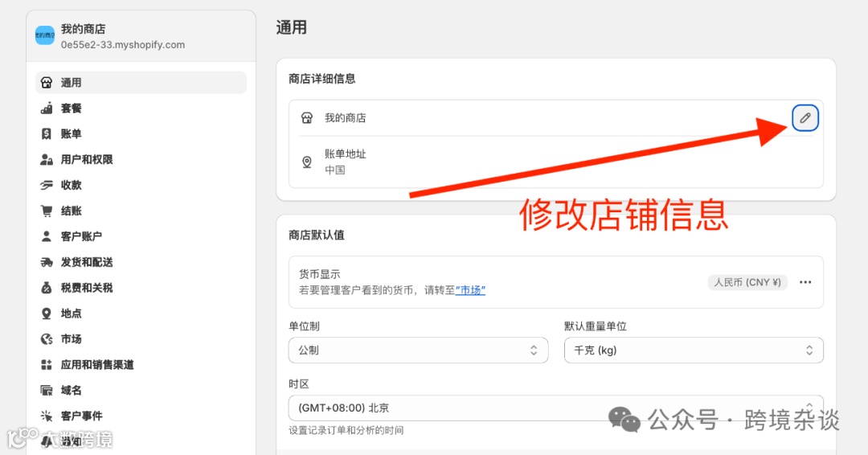Screen dimensions: 868x455
Task: Click the 市场 globe icon
Action: (47, 338)
